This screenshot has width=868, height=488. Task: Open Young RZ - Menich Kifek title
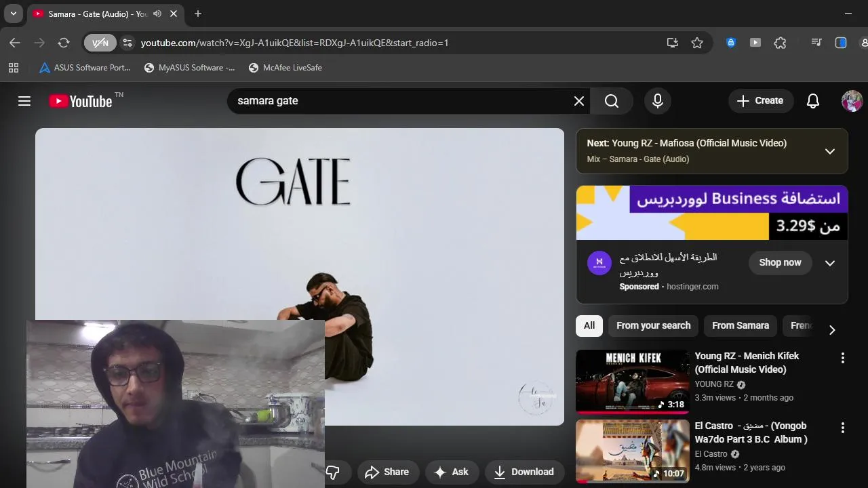[747, 363]
